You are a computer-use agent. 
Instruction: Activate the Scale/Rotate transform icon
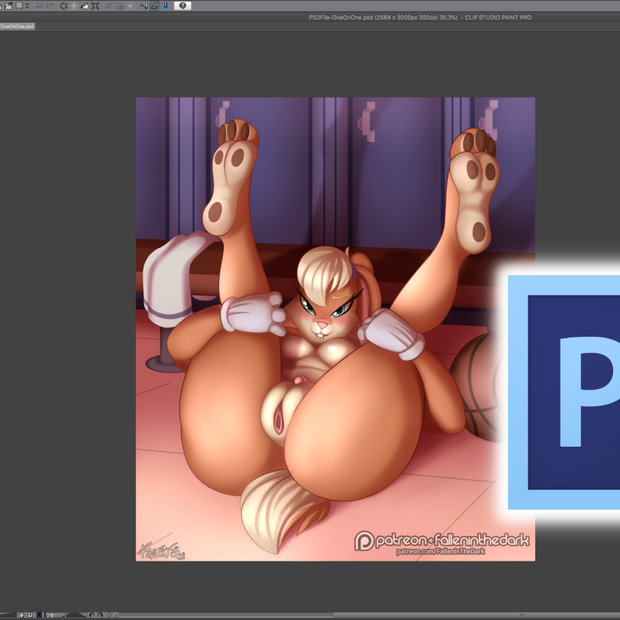pyautogui.click(x=96, y=5)
